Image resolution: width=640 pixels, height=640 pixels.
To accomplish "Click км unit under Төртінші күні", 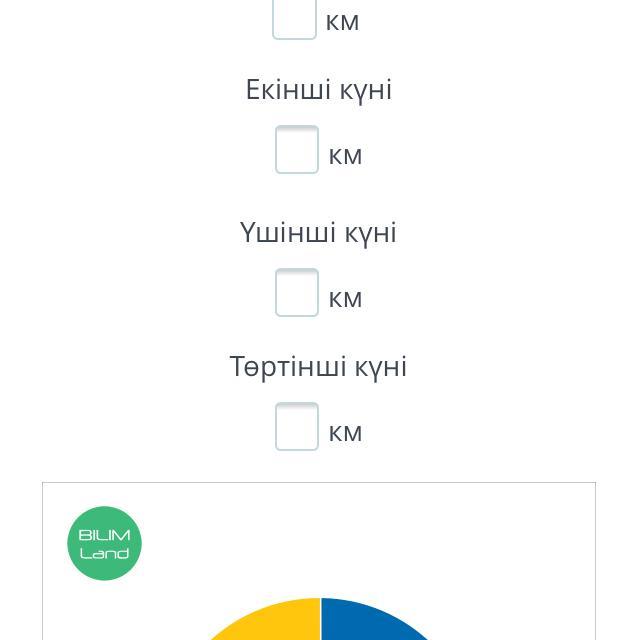I will (x=345, y=433).
